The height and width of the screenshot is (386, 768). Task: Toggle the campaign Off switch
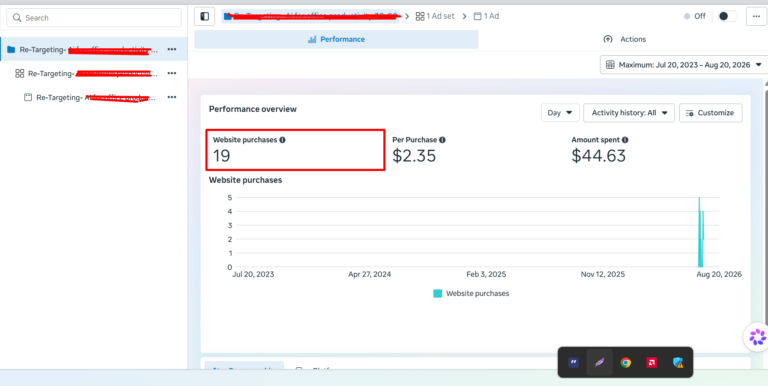(x=727, y=16)
